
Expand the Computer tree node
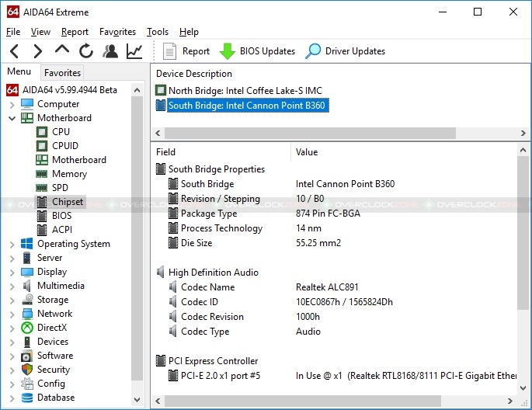(12, 105)
